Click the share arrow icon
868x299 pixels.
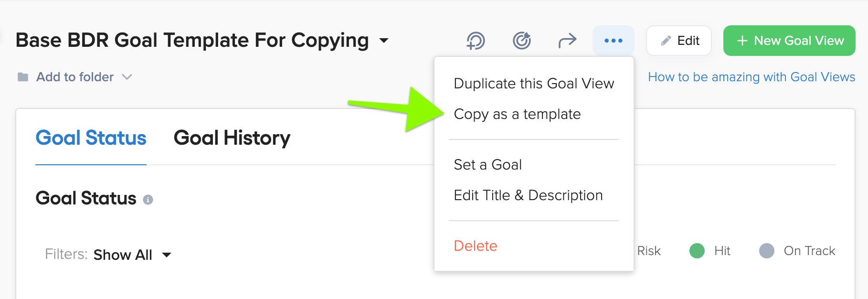567,41
